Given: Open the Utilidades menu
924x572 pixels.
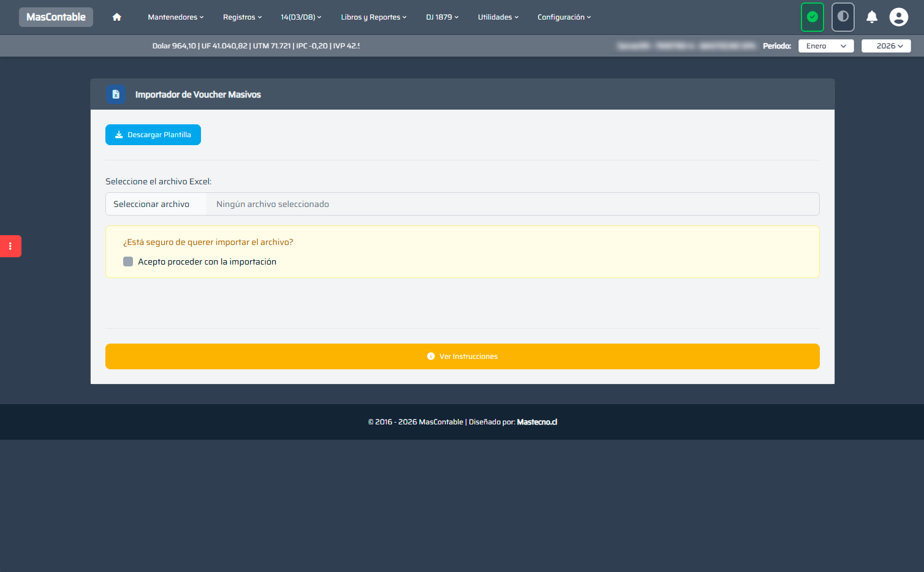Looking at the screenshot, I should (x=498, y=17).
